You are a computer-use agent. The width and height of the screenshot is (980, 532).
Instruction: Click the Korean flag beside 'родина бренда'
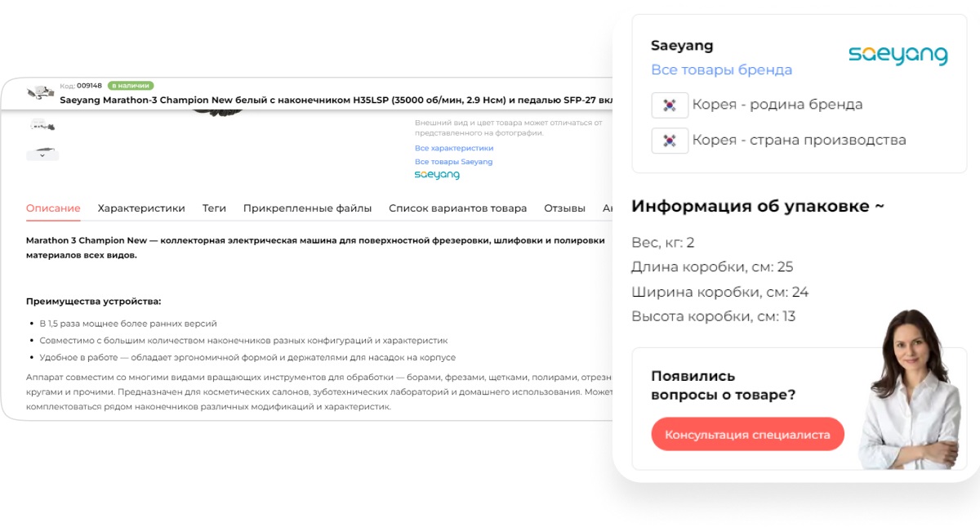pos(670,105)
